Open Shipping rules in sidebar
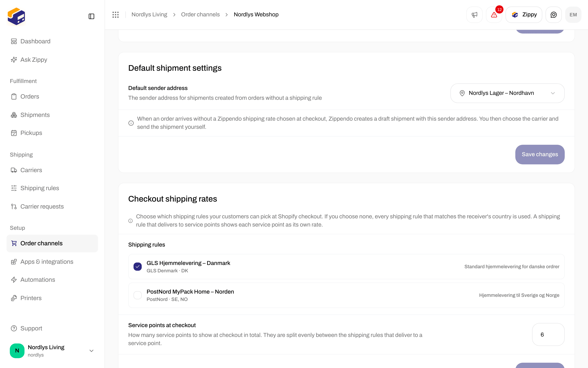Screen dimensions: 588x368 tap(52, 188)
